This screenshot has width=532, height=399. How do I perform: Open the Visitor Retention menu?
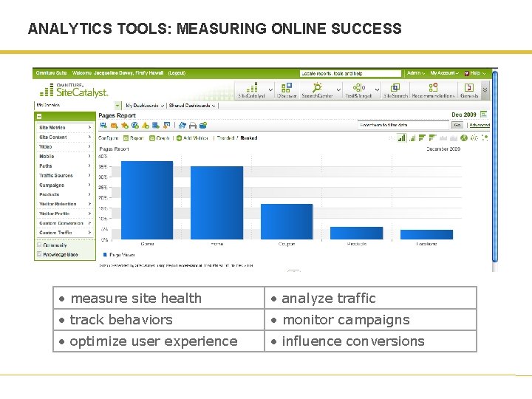click(x=65, y=204)
